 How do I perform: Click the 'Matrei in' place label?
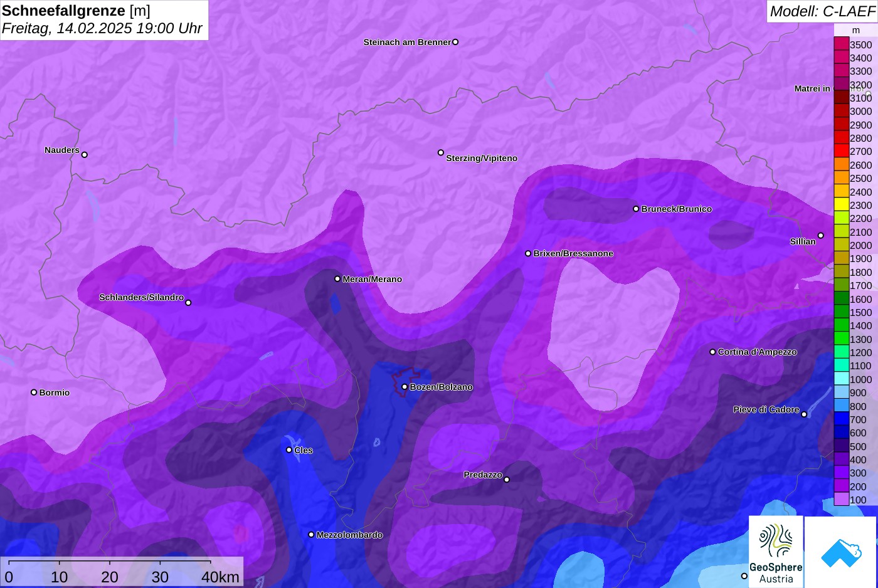812,88
